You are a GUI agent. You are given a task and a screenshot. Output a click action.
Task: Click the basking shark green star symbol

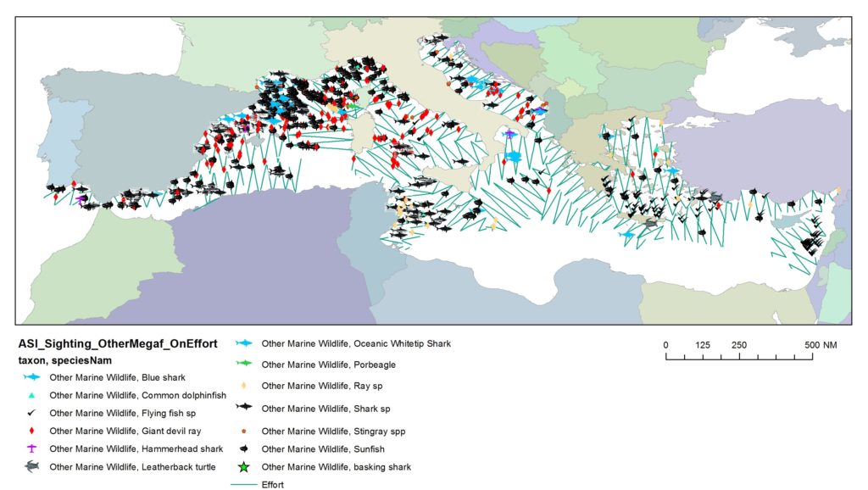coord(243,467)
